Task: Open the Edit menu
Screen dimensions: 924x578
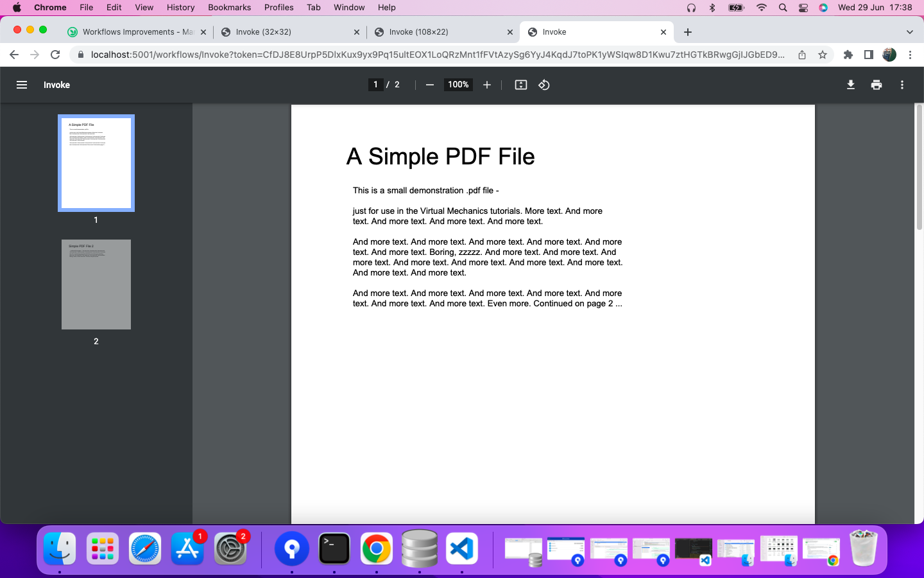Action: click(114, 7)
